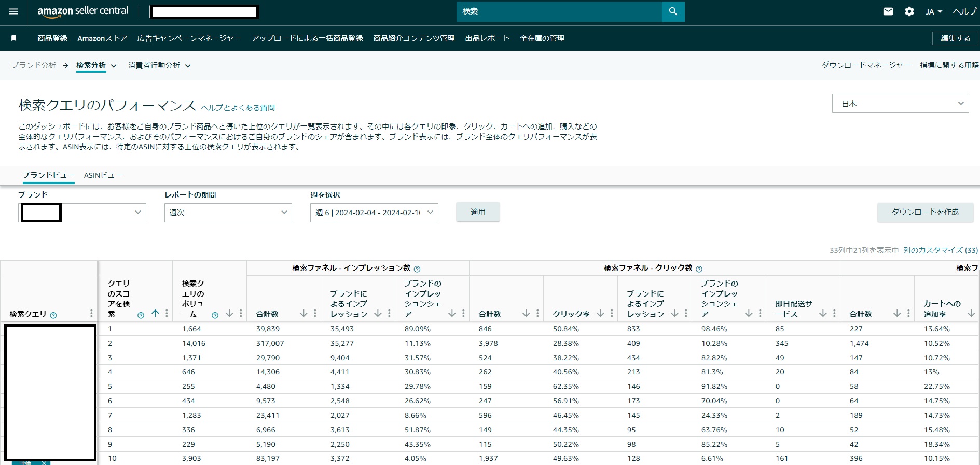Screen dimensions: 980x465
Task: Open the 日本 marketplace dropdown
Action: click(x=900, y=104)
